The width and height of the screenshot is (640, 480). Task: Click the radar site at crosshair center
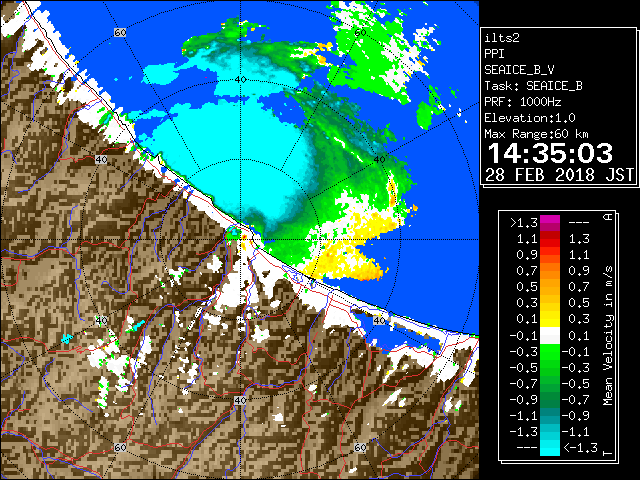pyautogui.click(x=241, y=240)
